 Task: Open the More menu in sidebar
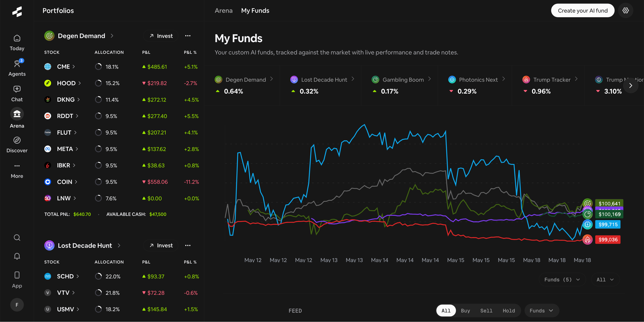(x=17, y=171)
